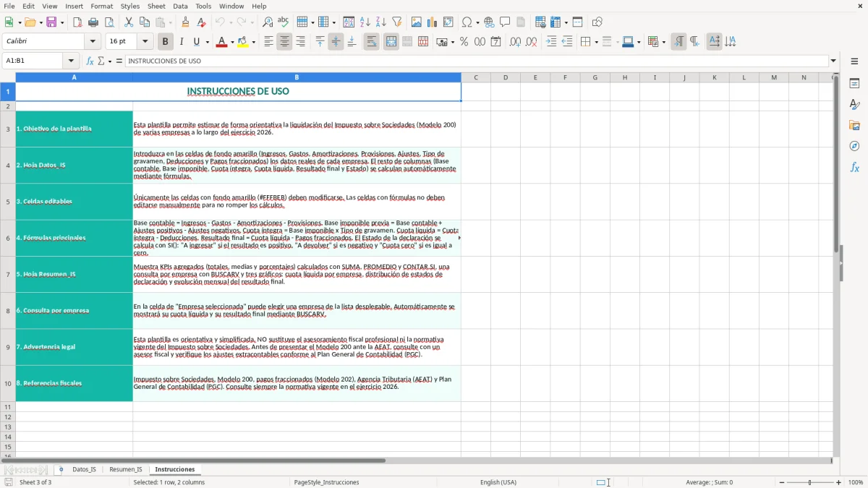Expand the Borders dropdown arrow
This screenshot has width=868, height=488.
(x=595, y=42)
